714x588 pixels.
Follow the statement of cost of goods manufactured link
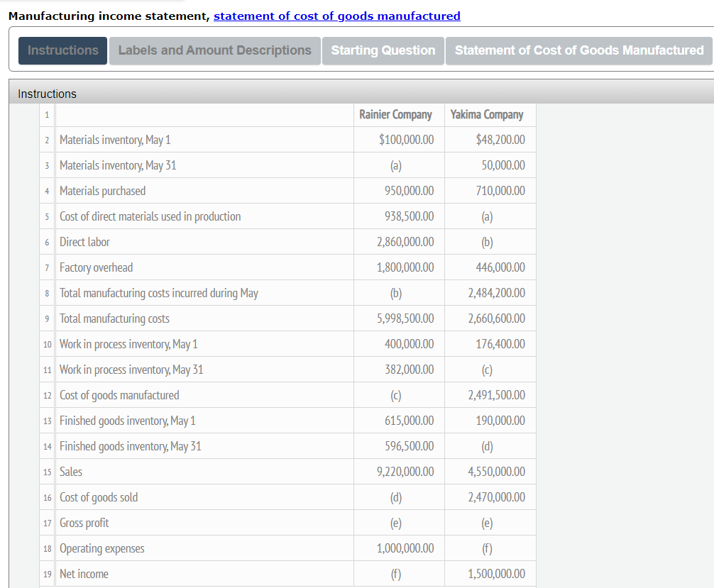click(x=337, y=16)
